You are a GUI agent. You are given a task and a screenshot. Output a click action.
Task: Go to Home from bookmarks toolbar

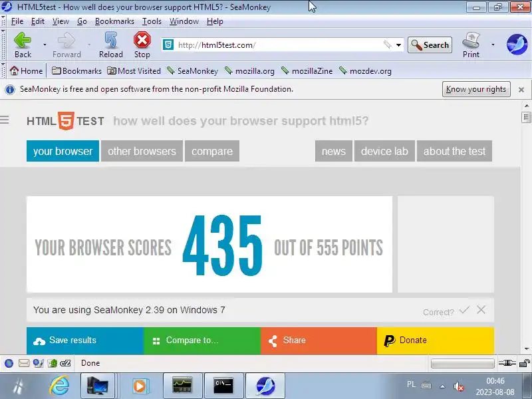[x=26, y=71]
